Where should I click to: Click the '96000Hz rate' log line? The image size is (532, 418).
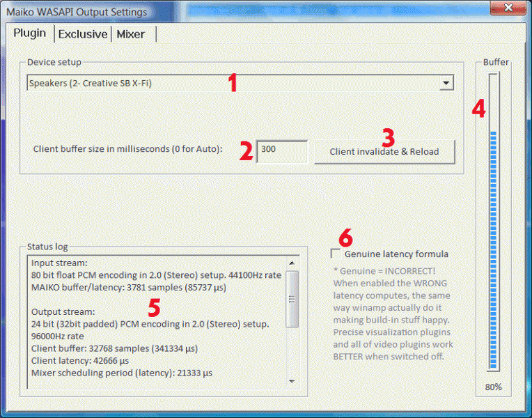pos(58,336)
